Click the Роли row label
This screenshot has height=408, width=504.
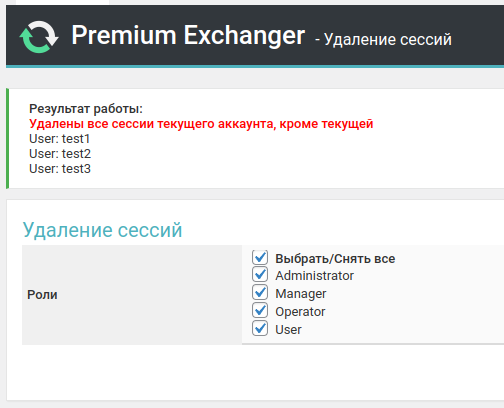point(42,295)
